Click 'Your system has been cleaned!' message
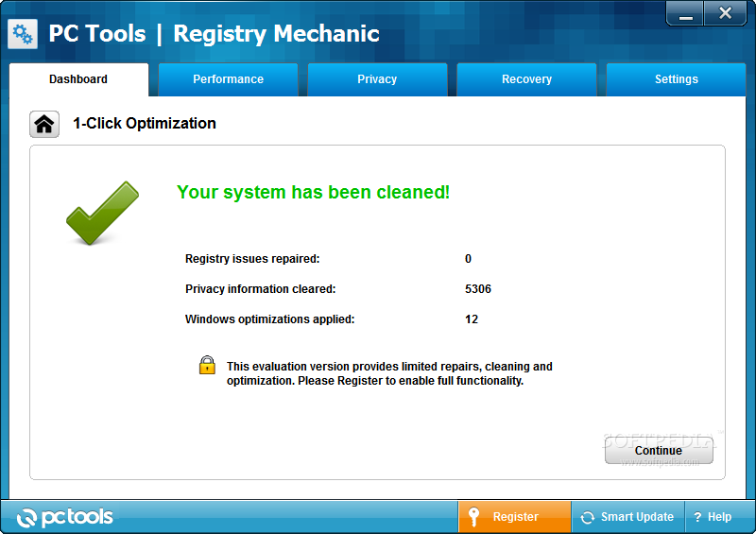The width and height of the screenshot is (756, 534). point(314,192)
